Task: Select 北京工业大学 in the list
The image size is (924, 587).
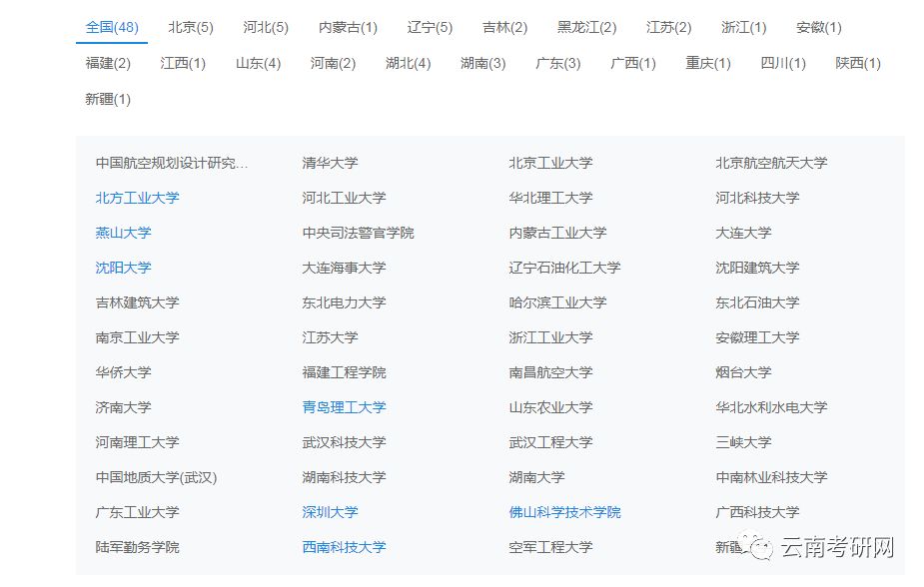Action: (x=550, y=163)
